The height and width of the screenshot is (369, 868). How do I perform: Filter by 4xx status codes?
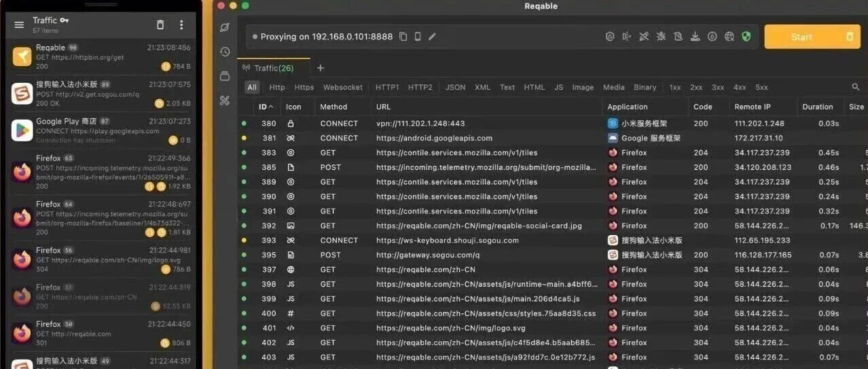point(740,87)
